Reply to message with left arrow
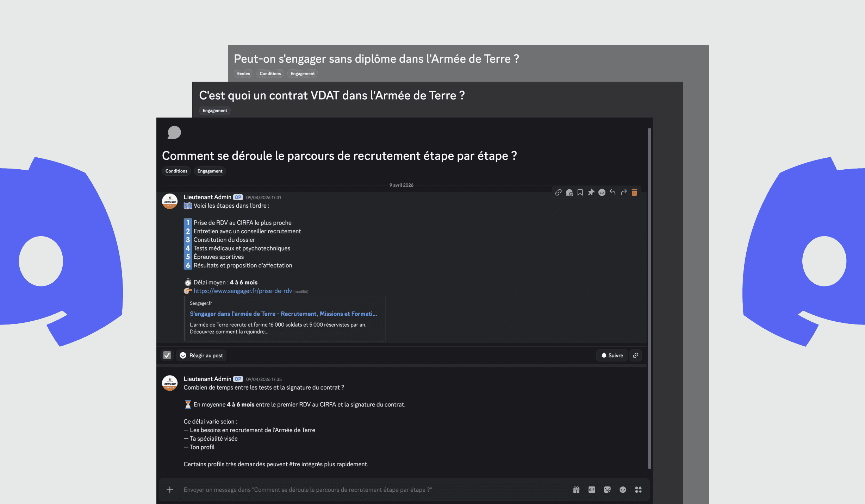This screenshot has height=504, width=865. pos(612,193)
